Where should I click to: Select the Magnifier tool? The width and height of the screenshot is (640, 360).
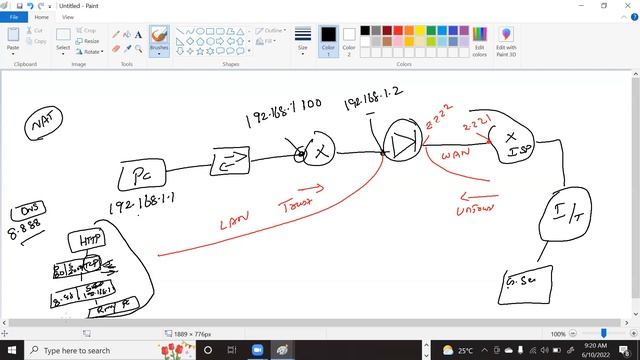click(138, 49)
